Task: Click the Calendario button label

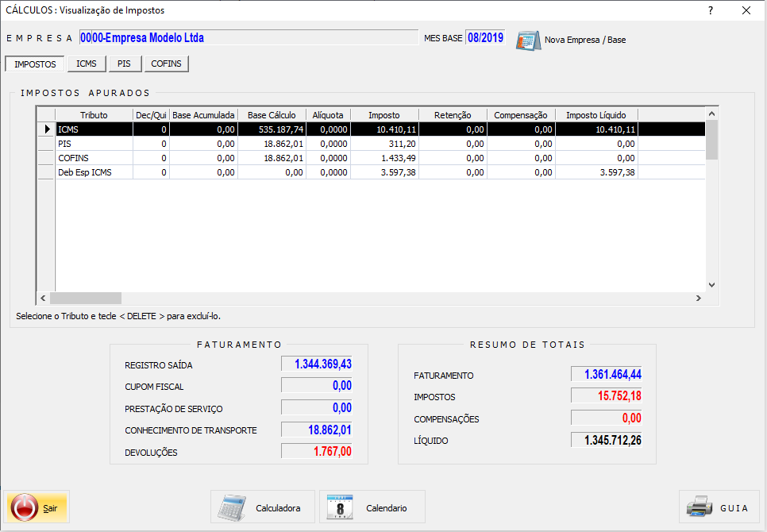Action: coord(387,508)
